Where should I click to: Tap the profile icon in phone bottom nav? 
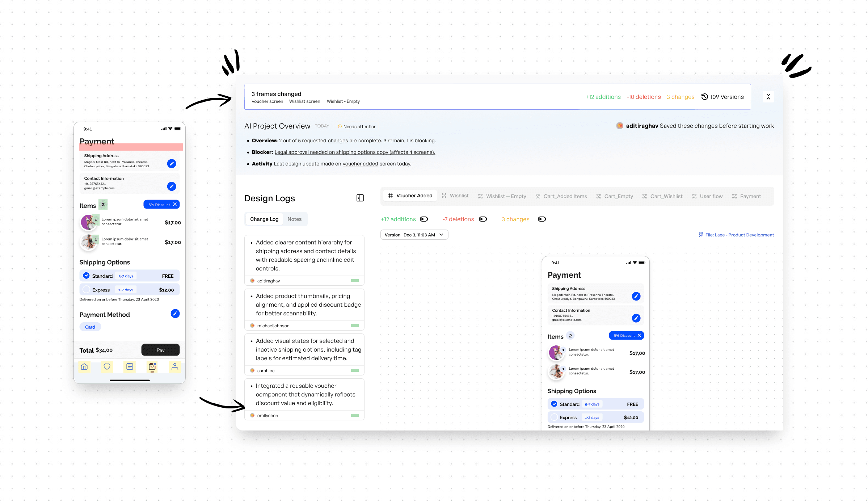(174, 367)
